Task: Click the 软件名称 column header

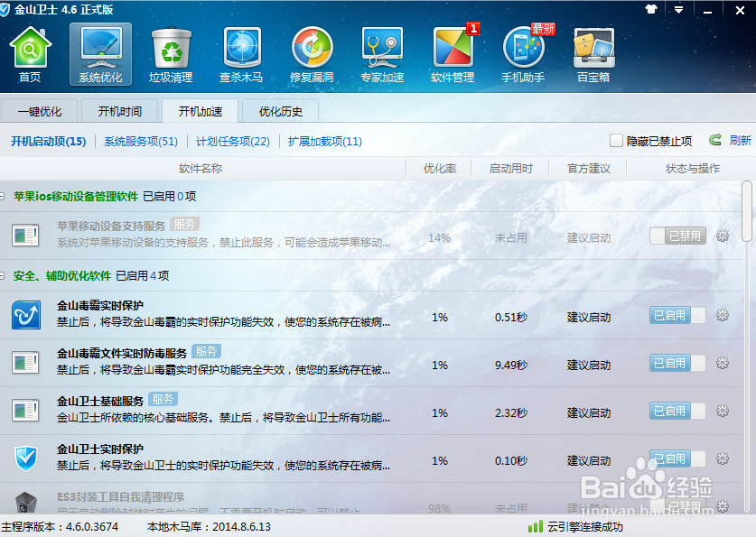Action: (201, 168)
